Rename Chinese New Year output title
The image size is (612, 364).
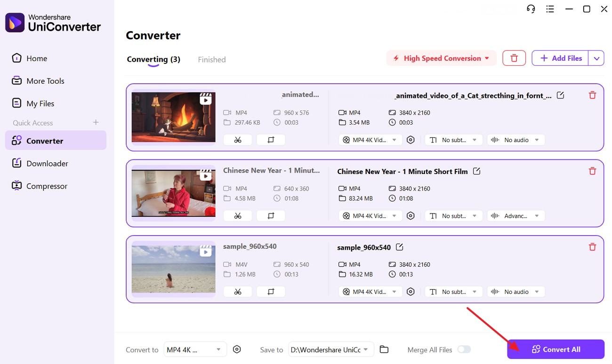click(x=476, y=171)
